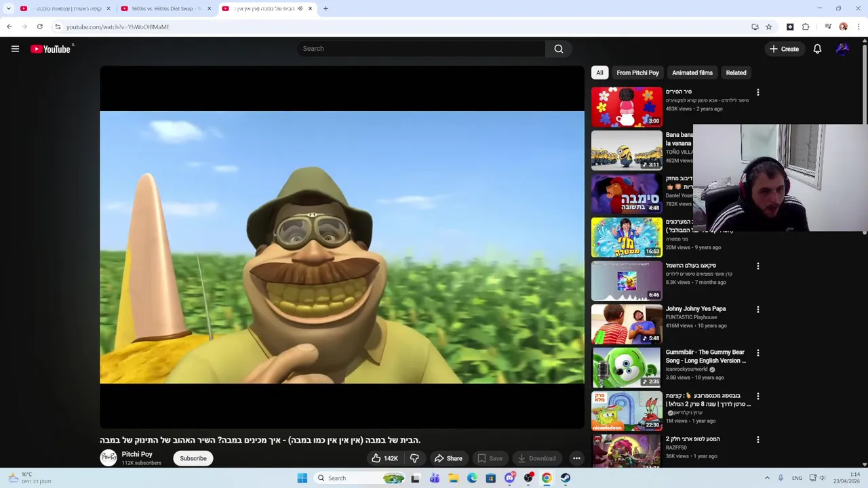Open the Simba 4:48 video thumbnail
The width and height of the screenshot is (868, 488).
click(x=627, y=193)
